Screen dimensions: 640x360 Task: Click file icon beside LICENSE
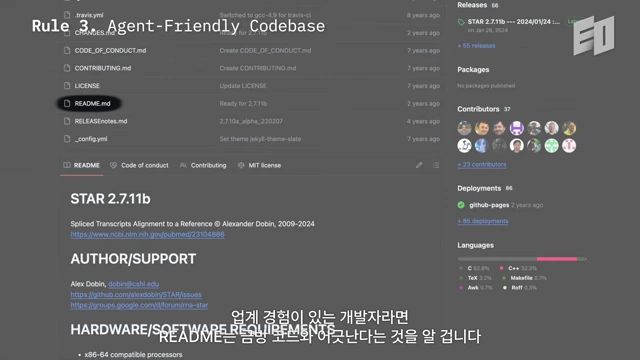coord(67,86)
